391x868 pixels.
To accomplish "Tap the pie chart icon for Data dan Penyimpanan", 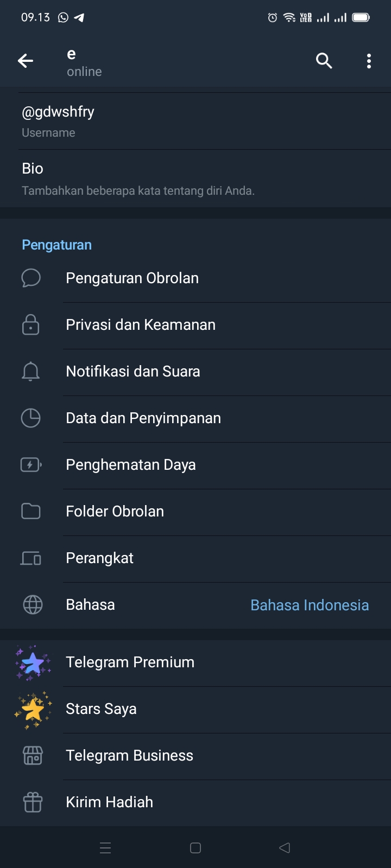I will pyautogui.click(x=31, y=418).
